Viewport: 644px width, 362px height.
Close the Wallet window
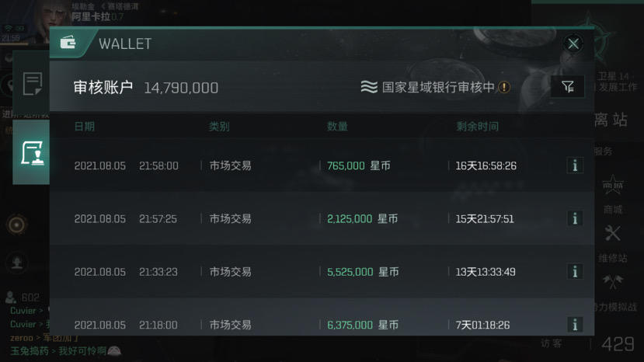pos(573,44)
